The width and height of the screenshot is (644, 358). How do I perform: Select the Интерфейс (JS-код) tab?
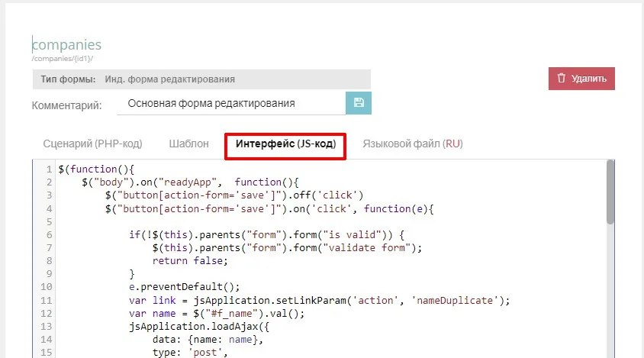tap(285, 144)
